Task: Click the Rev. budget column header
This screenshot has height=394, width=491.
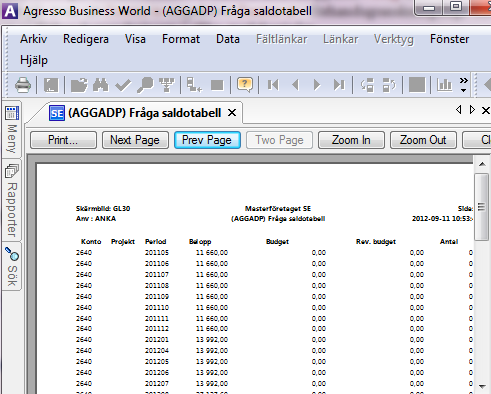Action: [376, 242]
